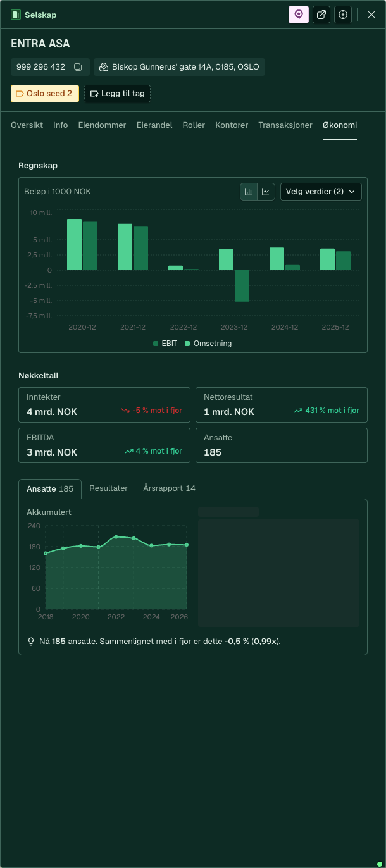
Task: Click the company name ENTRA ASA
Action: [x=40, y=44]
